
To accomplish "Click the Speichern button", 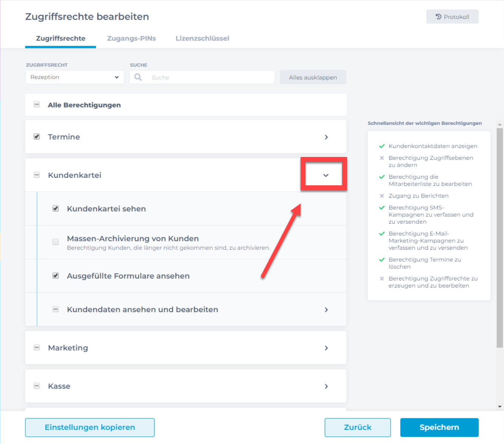I will [439, 427].
